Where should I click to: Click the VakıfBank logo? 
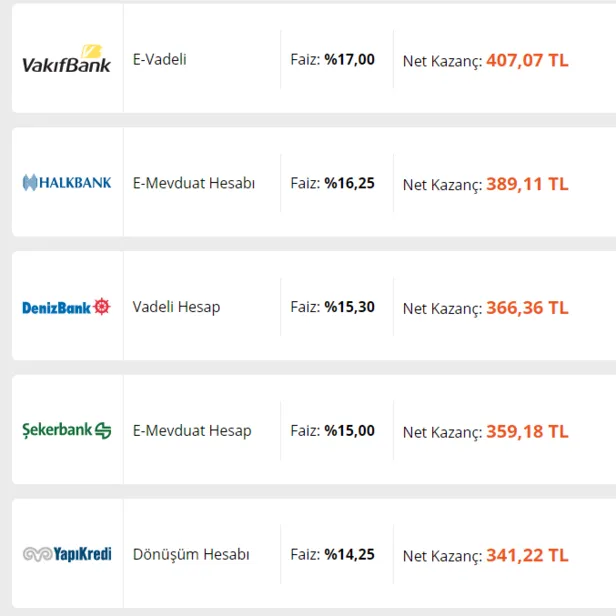[66, 59]
